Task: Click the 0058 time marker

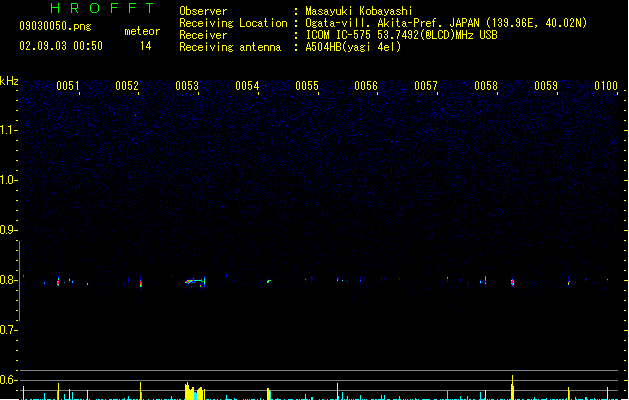Action: (486, 86)
